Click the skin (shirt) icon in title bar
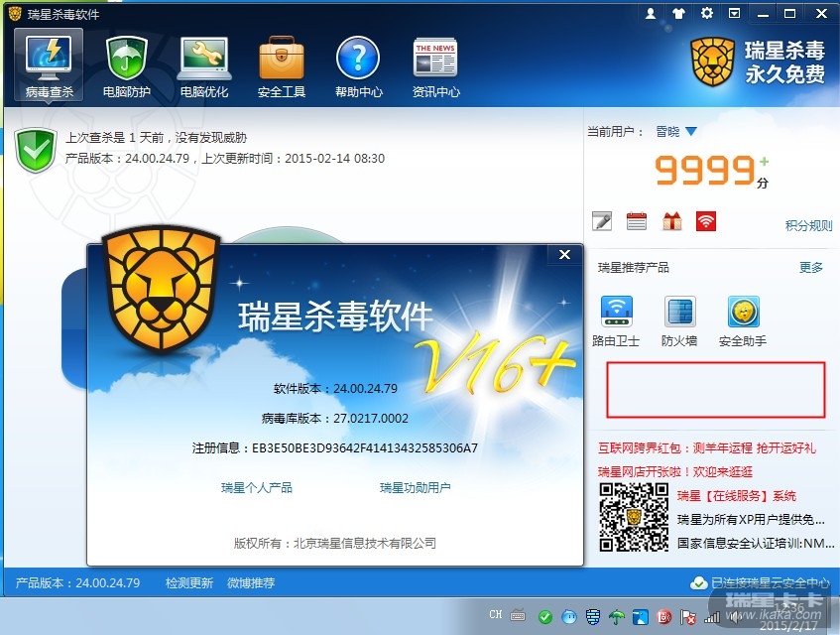Image resolution: width=840 pixels, height=635 pixels. [678, 14]
